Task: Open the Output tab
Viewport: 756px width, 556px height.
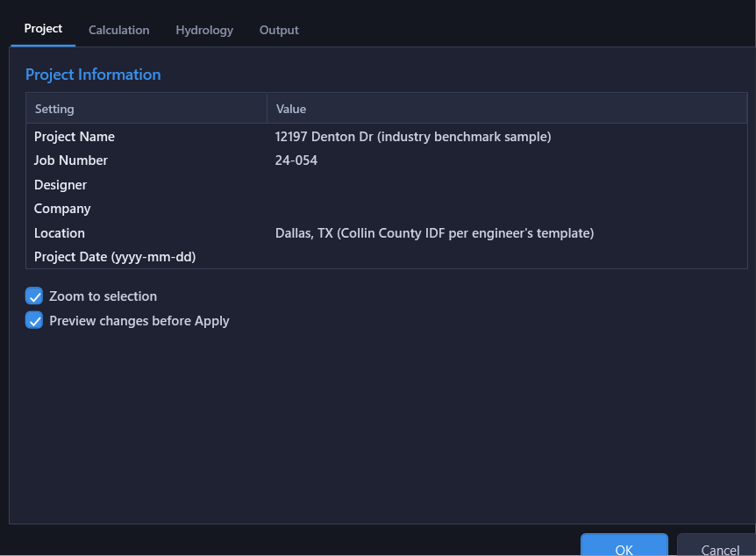Action: click(x=279, y=30)
